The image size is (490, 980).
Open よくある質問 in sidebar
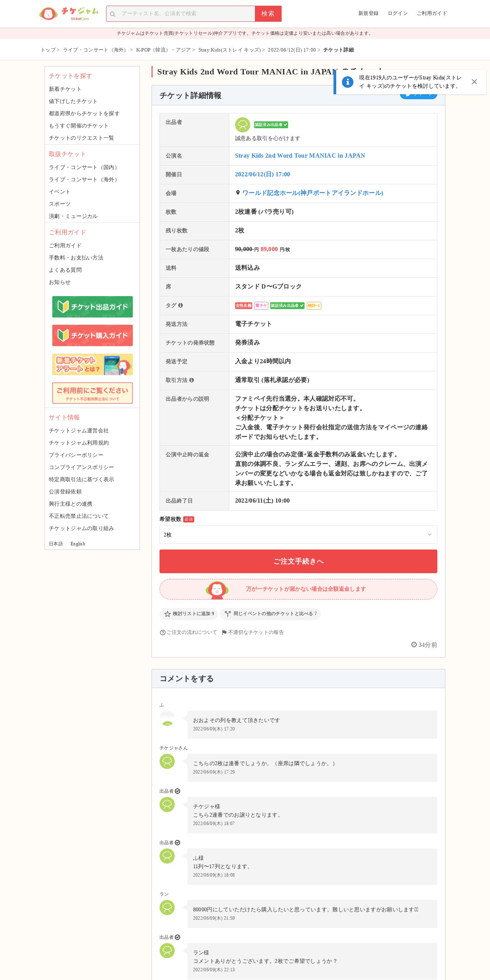pyautogui.click(x=65, y=270)
